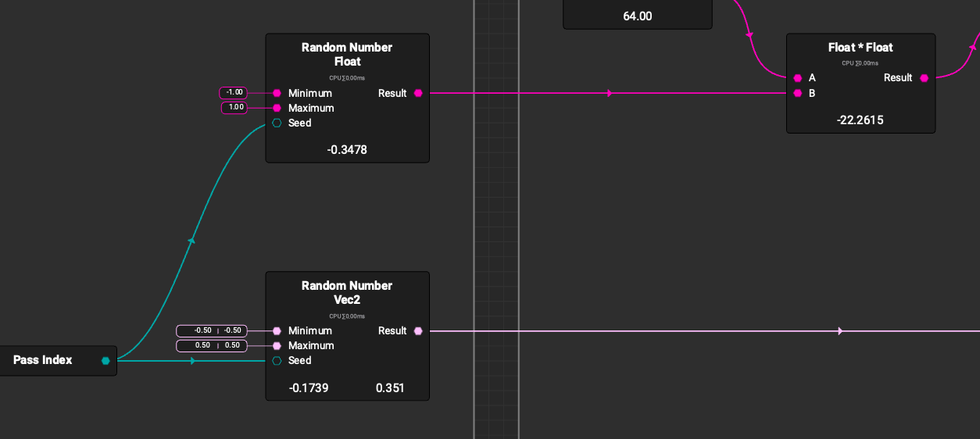The image size is (980, 439).
Task: Click Minimum port on Random Number Vec2
Action: (x=277, y=331)
